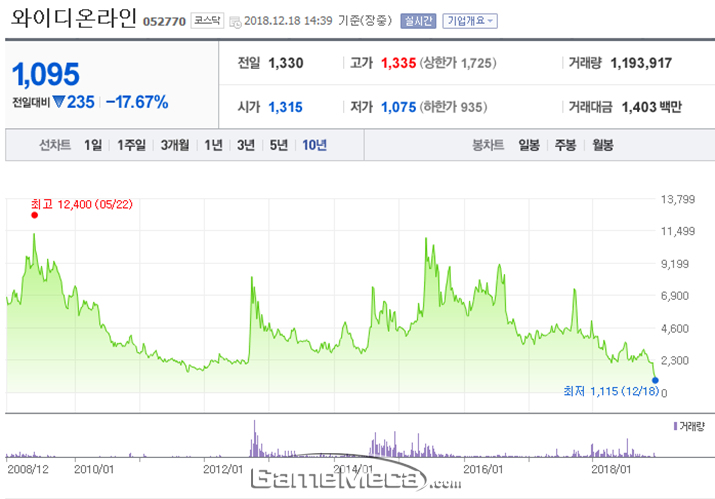Viewport: 715px width, 499px height.
Task: Click the current price 1,095
Action: pyautogui.click(x=46, y=74)
